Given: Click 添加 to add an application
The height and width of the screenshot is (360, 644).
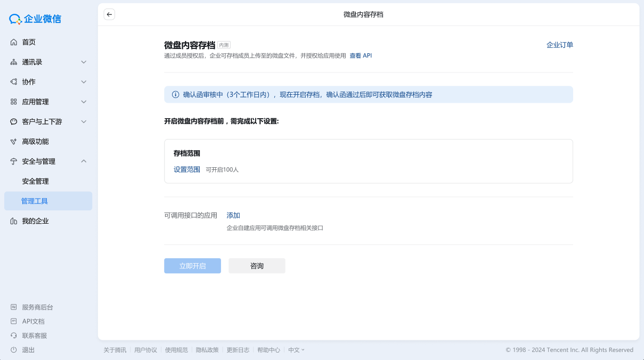Looking at the screenshot, I should [x=233, y=215].
